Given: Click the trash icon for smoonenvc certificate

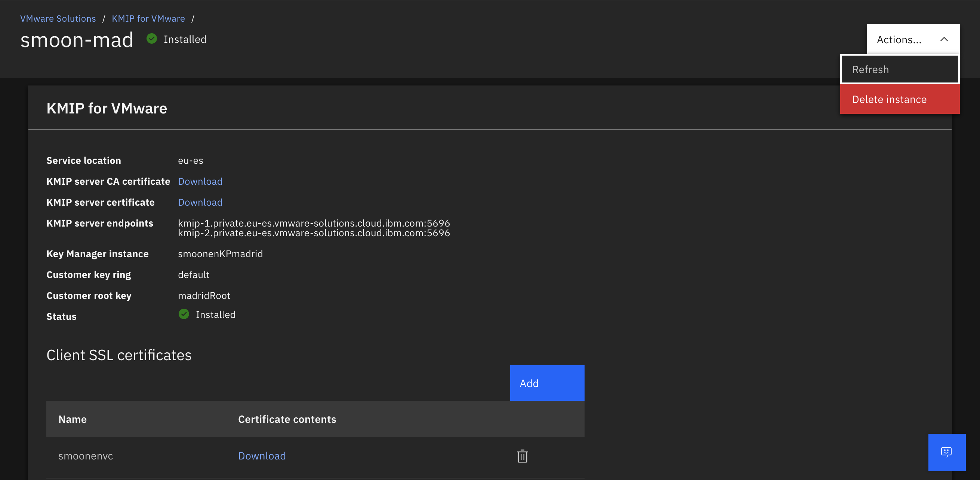Looking at the screenshot, I should [x=522, y=456].
